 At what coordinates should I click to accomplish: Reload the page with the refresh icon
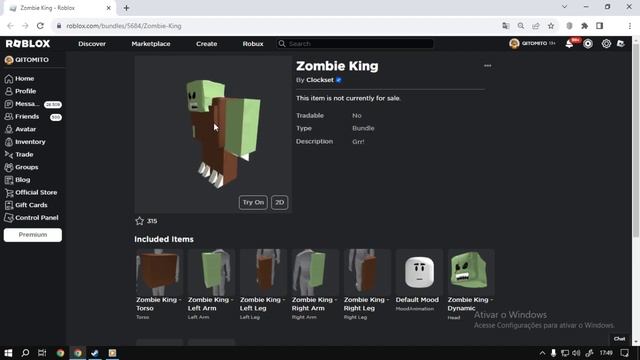[40, 26]
